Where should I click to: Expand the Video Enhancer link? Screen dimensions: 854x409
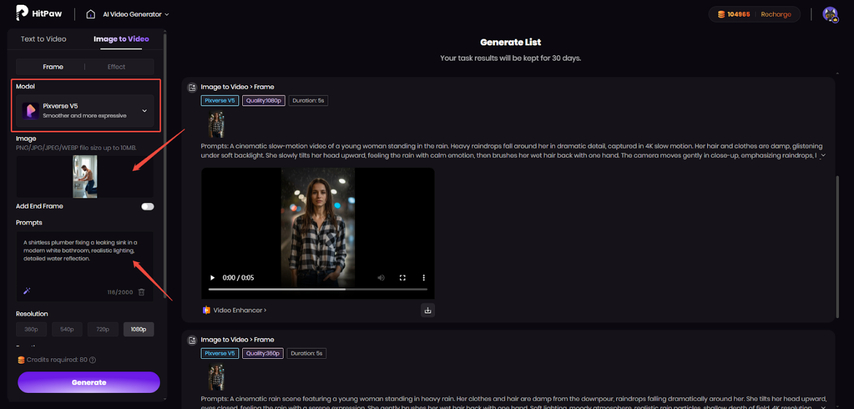pyautogui.click(x=237, y=310)
